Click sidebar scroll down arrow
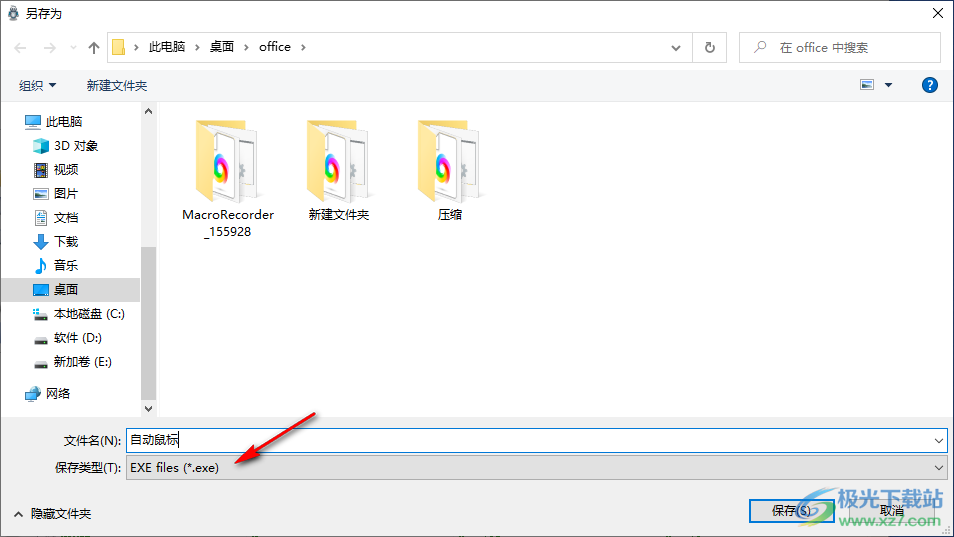 (148, 409)
